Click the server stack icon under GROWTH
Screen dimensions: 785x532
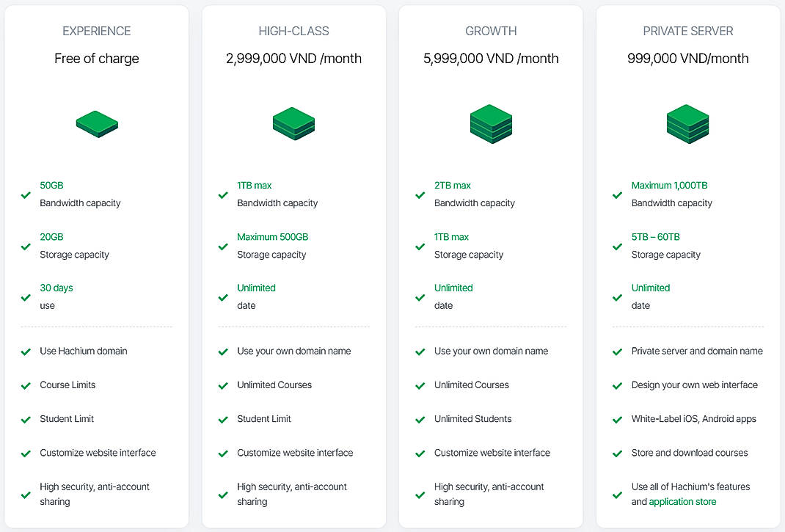point(490,124)
